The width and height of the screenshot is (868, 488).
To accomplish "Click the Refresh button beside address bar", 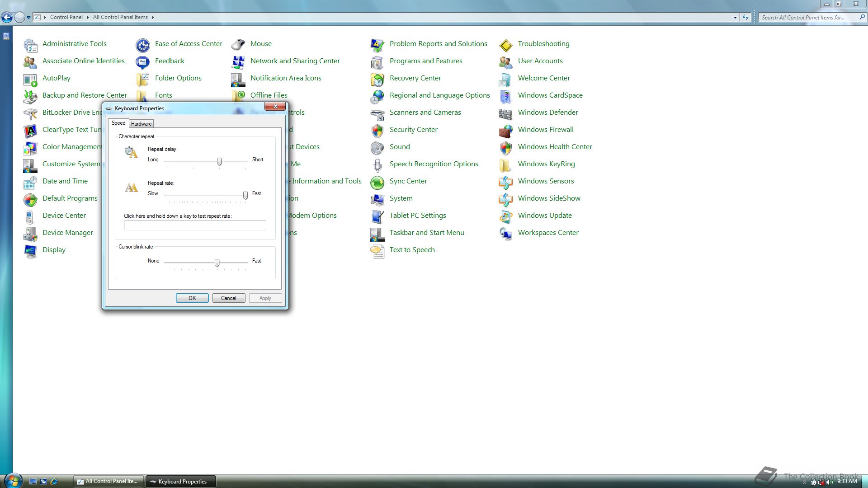I will coord(745,18).
